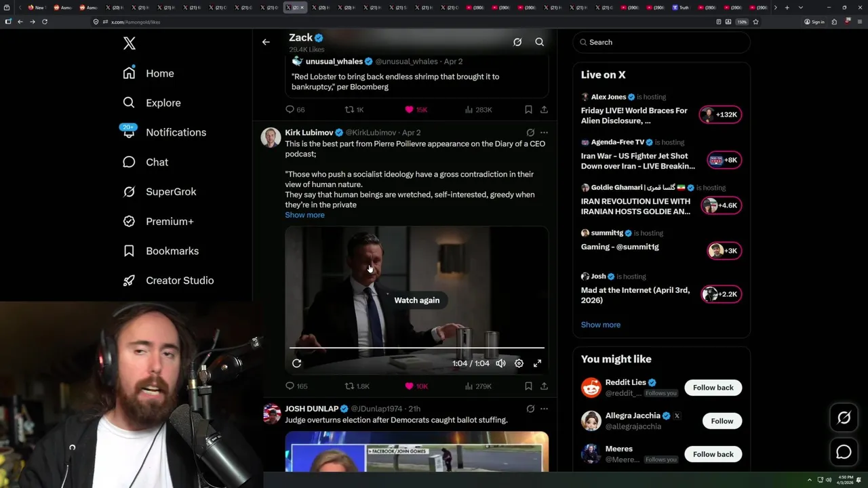Click Grok explain icon on JOSH DUNLAP post
868x488 pixels.
coord(530,409)
